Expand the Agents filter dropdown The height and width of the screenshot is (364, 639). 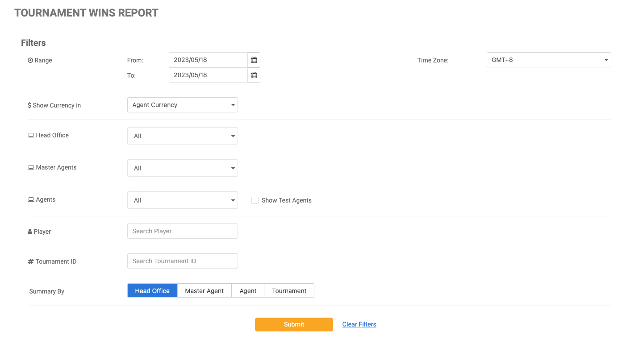182,200
